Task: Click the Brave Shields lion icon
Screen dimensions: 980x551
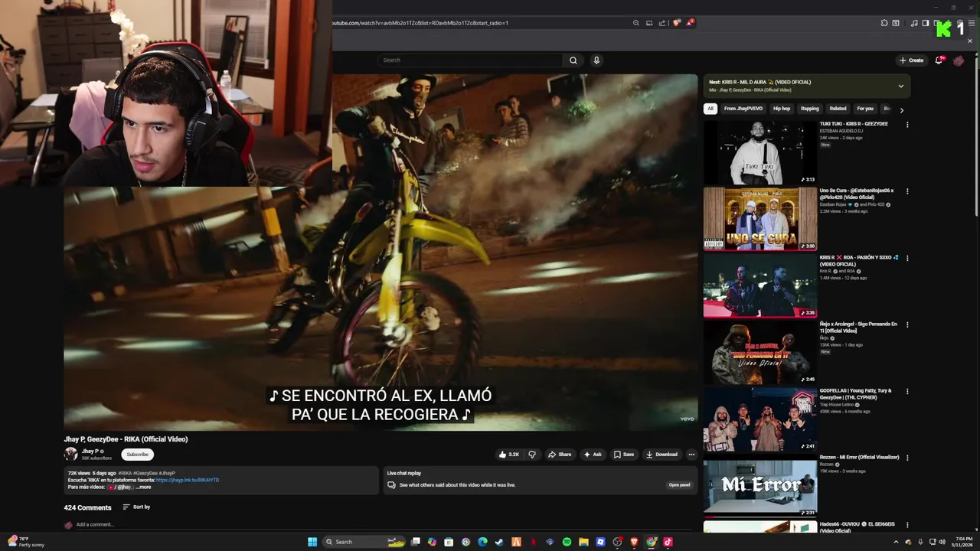Action: [676, 23]
